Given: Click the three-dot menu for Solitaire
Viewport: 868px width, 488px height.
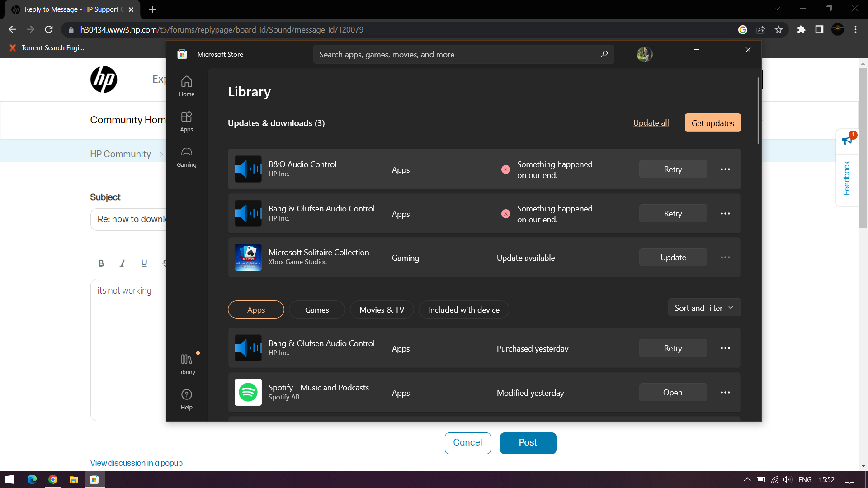Looking at the screenshot, I should (726, 258).
